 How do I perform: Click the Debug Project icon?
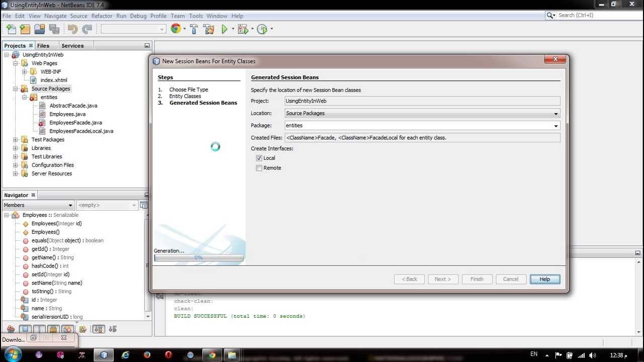pyautogui.click(x=243, y=29)
